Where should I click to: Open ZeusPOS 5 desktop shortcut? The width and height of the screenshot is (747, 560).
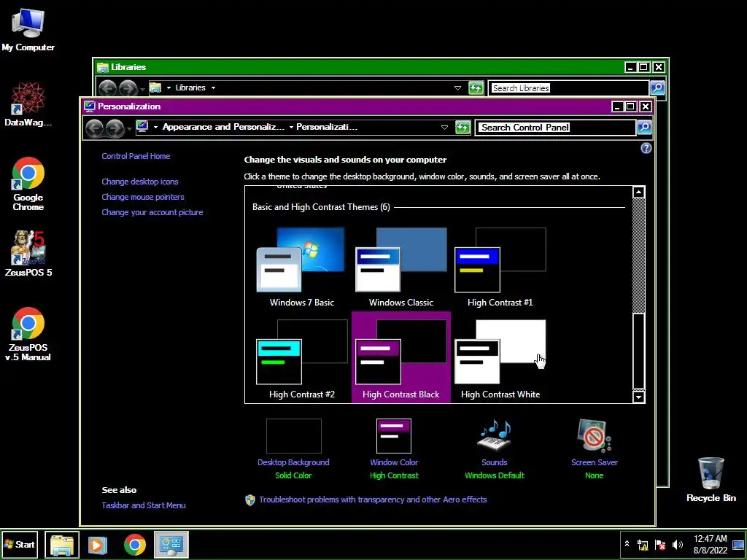28,253
